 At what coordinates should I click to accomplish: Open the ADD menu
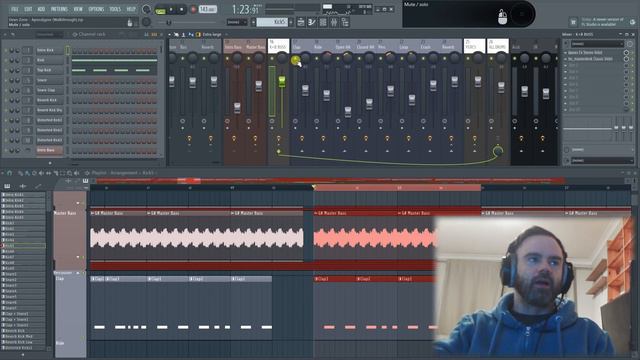(41, 9)
